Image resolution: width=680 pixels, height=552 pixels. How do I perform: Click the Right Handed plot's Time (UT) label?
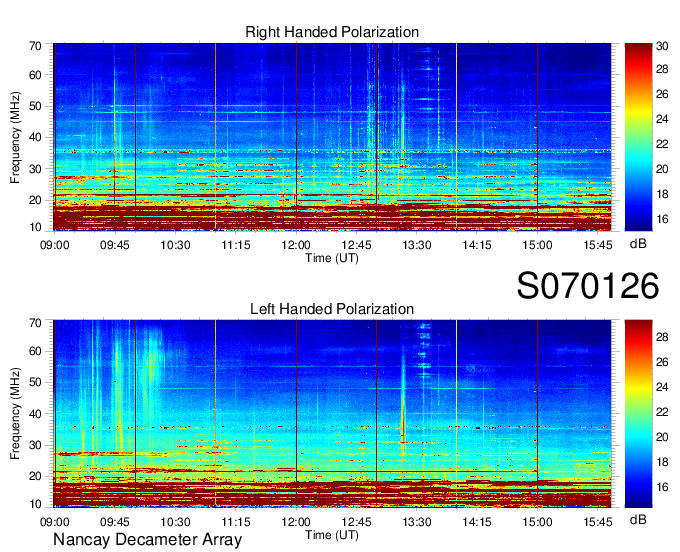point(332,258)
